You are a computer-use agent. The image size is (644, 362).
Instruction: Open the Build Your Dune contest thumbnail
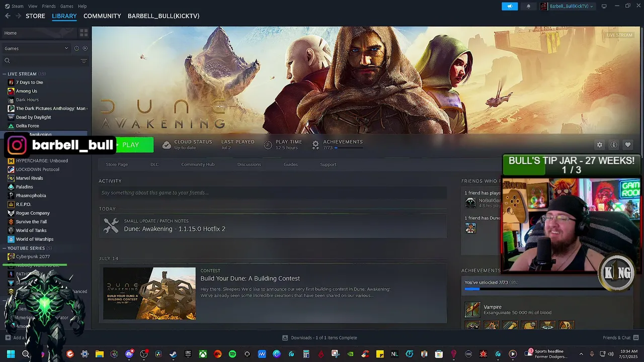pyautogui.click(x=149, y=294)
